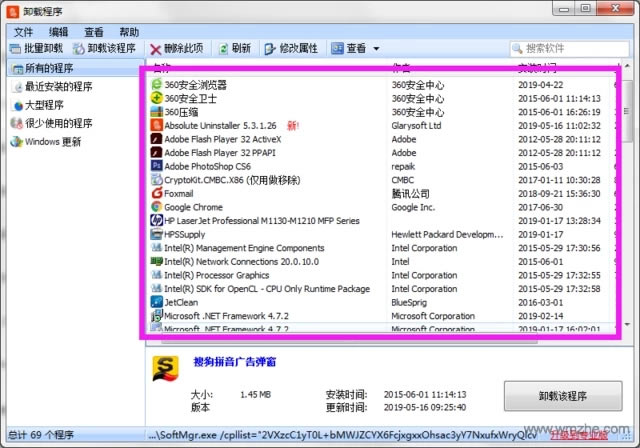Show 很少使用的程序 category

point(59,123)
